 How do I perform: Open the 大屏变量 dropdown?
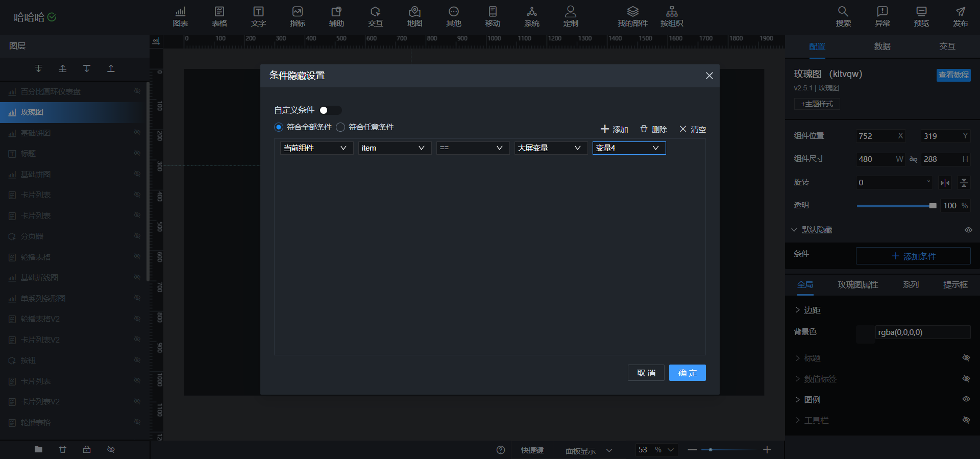point(551,148)
